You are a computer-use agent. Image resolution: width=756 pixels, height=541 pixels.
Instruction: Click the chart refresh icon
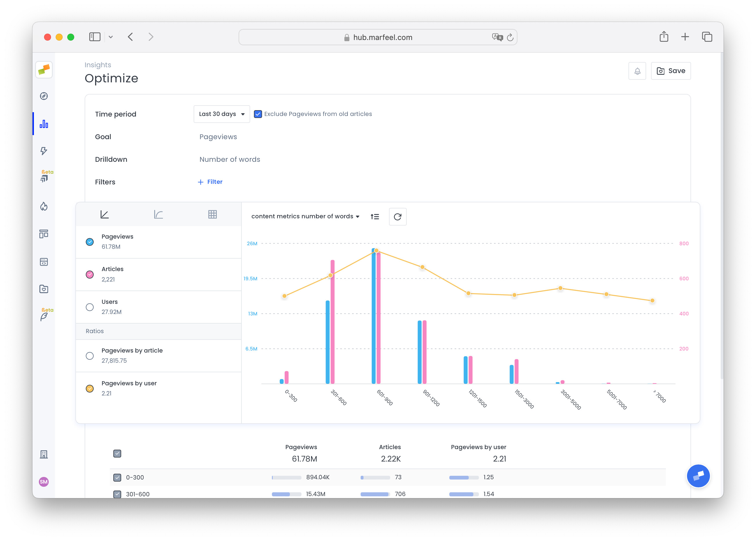397,217
